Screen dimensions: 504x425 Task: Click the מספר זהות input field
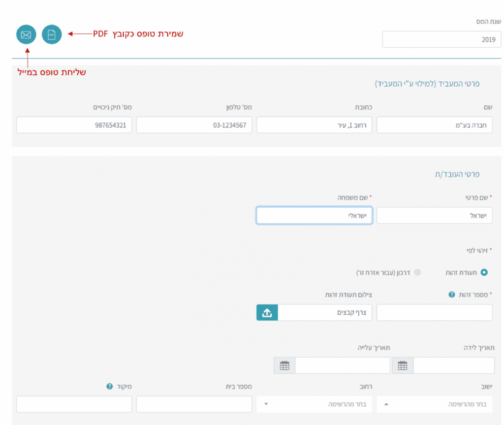click(x=435, y=313)
